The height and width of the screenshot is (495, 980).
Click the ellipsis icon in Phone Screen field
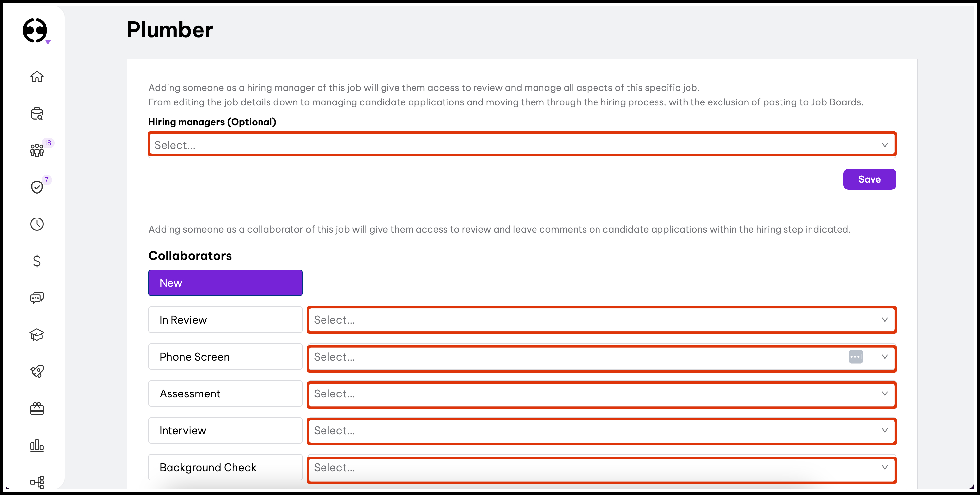(856, 357)
